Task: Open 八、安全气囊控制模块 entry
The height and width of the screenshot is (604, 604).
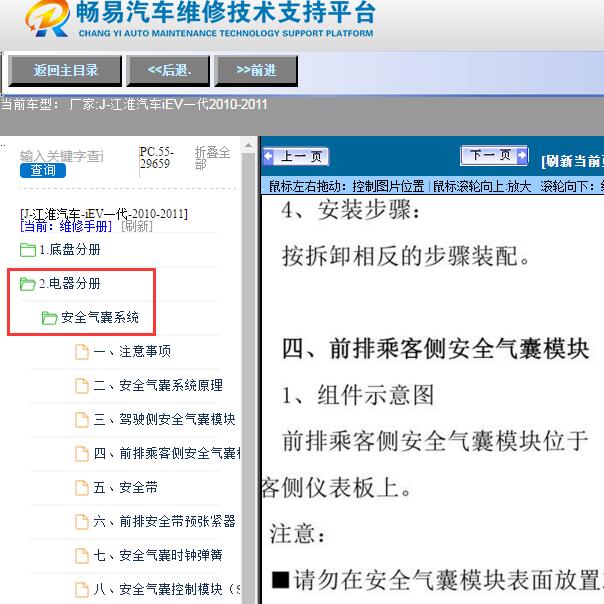Action: (167, 589)
